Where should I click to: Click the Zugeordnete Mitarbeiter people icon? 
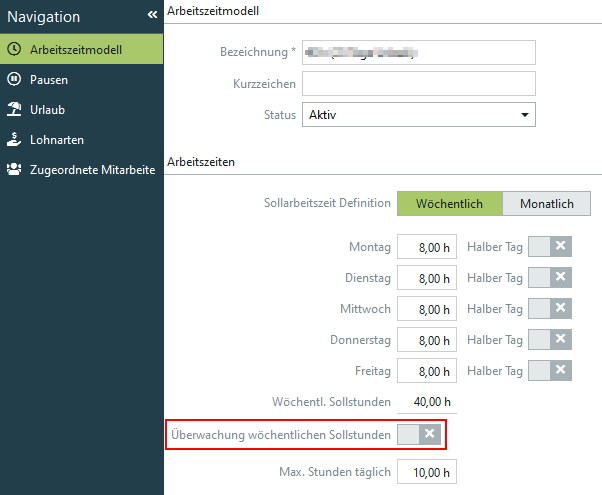14,170
